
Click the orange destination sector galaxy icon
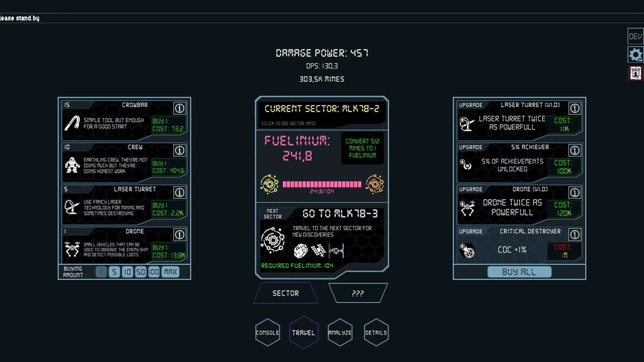375,184
